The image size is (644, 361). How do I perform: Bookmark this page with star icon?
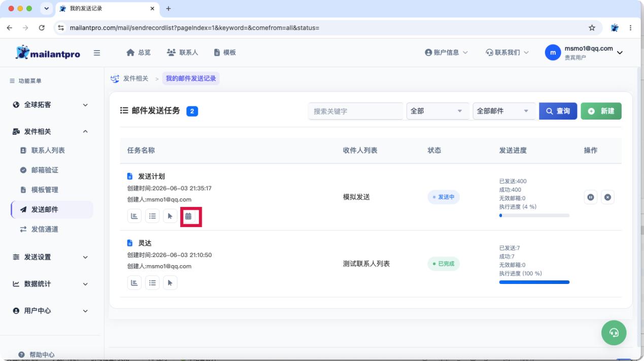pos(592,28)
